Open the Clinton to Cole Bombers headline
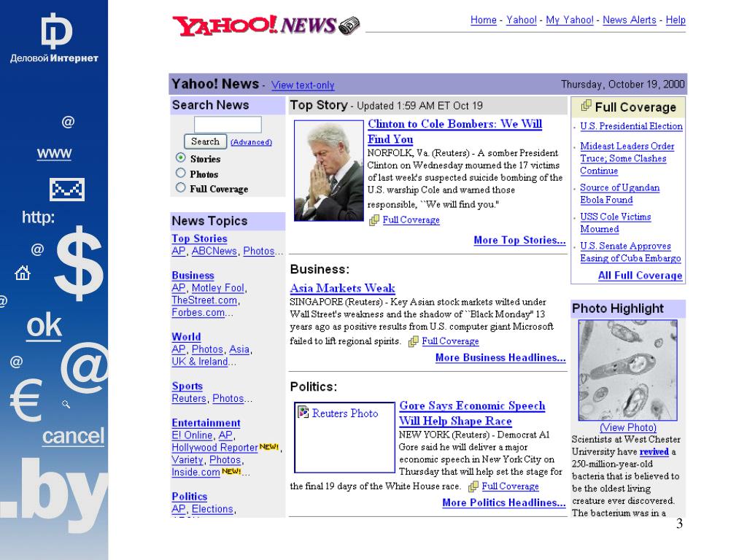 click(x=454, y=131)
